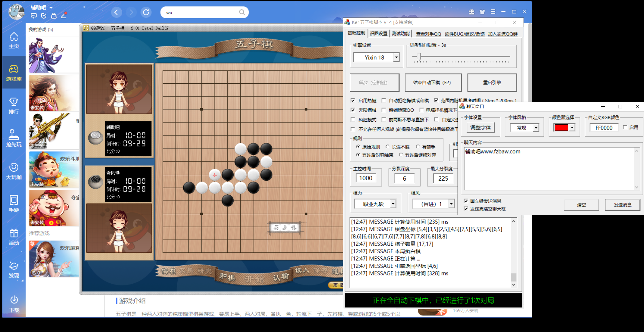
Task: Click the magnifier search icon next to wu
Action: coord(242,12)
